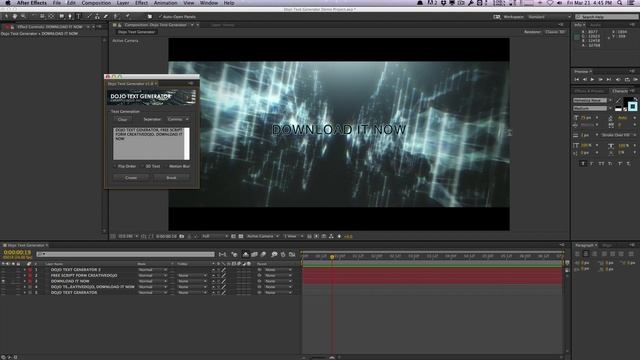The height and width of the screenshot is (360, 640).
Task: Switch to Effects & Presets tab
Action: pos(589,91)
